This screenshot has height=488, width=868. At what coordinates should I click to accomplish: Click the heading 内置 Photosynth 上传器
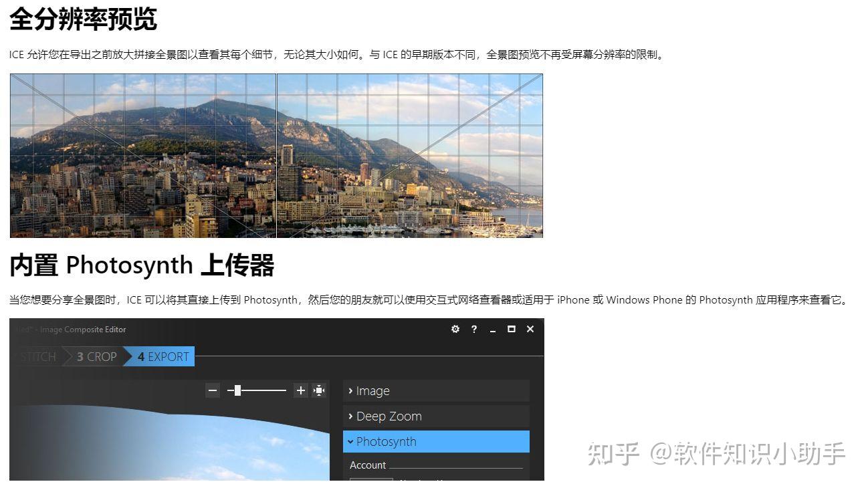142,265
